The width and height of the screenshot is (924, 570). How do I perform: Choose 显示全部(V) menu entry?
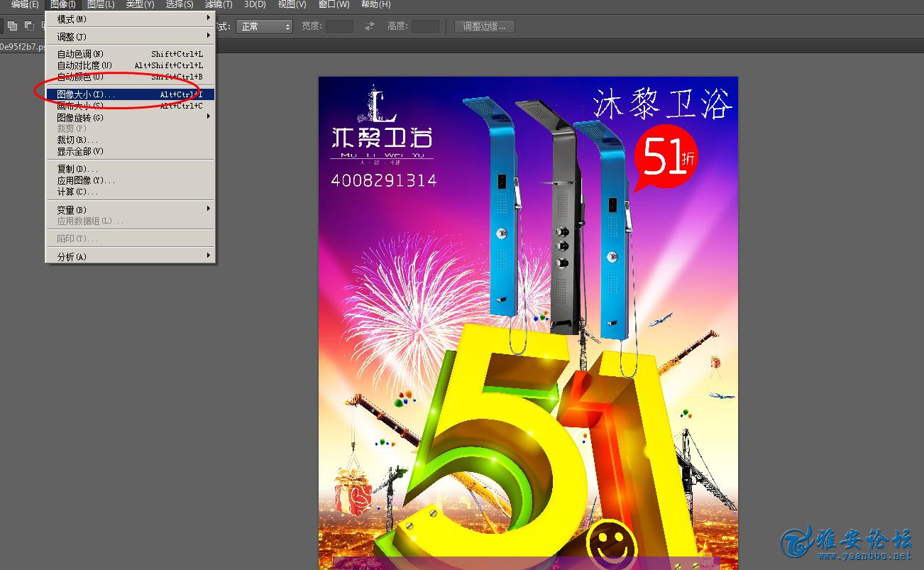[131, 151]
